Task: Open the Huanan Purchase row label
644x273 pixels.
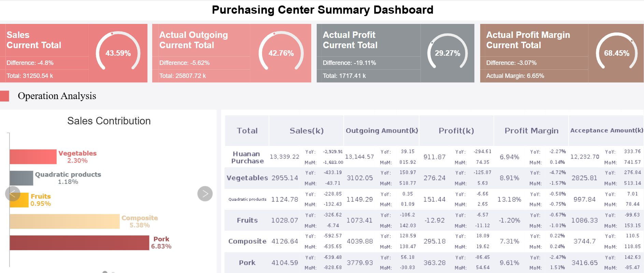Action: point(247,157)
